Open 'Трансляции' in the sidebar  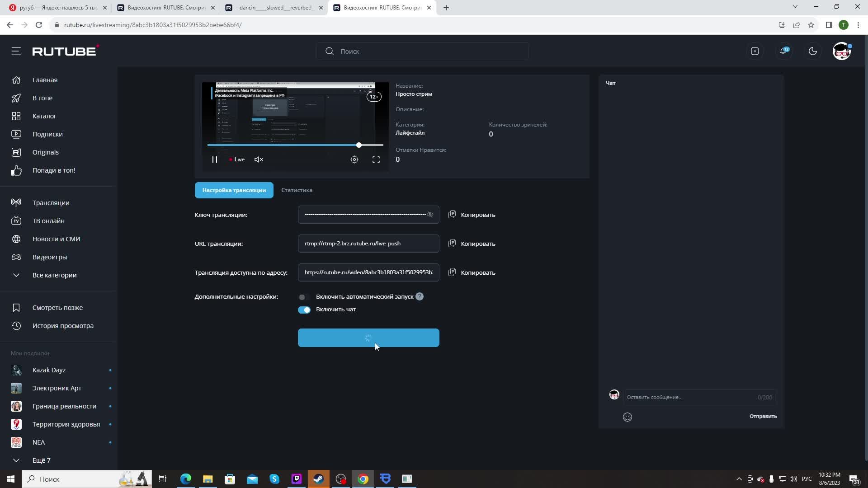click(51, 203)
